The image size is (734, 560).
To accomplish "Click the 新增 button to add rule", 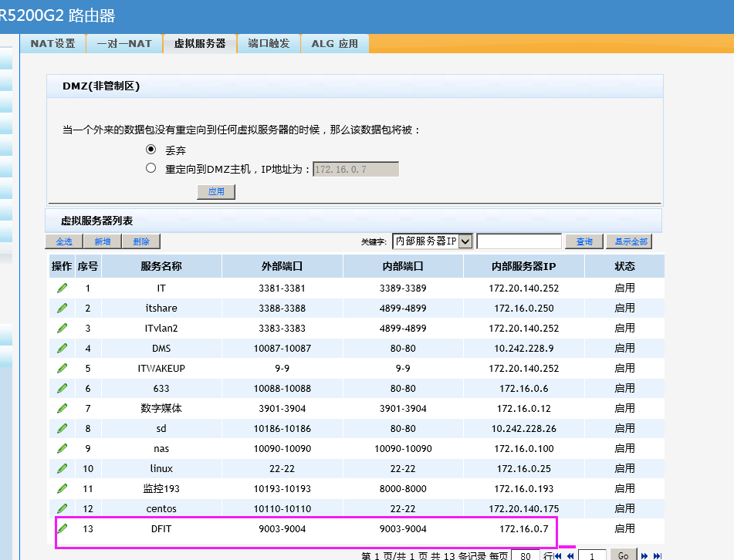I will pos(102,241).
